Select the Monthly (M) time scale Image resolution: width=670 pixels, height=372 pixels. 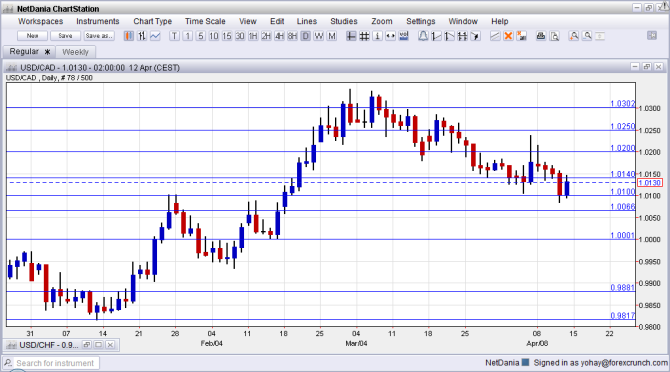332,36
